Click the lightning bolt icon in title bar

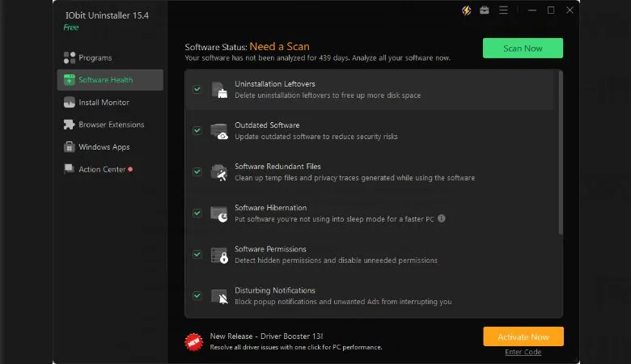(x=467, y=11)
